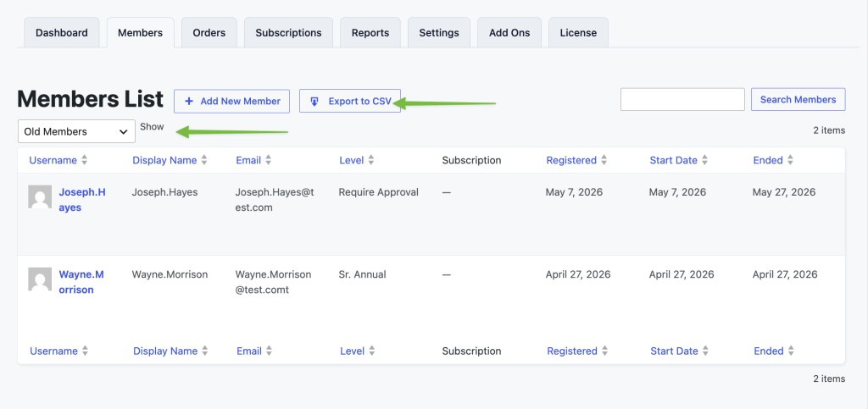Open the Wayne.Morrison username link
The width and height of the screenshot is (868, 409).
coord(81,282)
